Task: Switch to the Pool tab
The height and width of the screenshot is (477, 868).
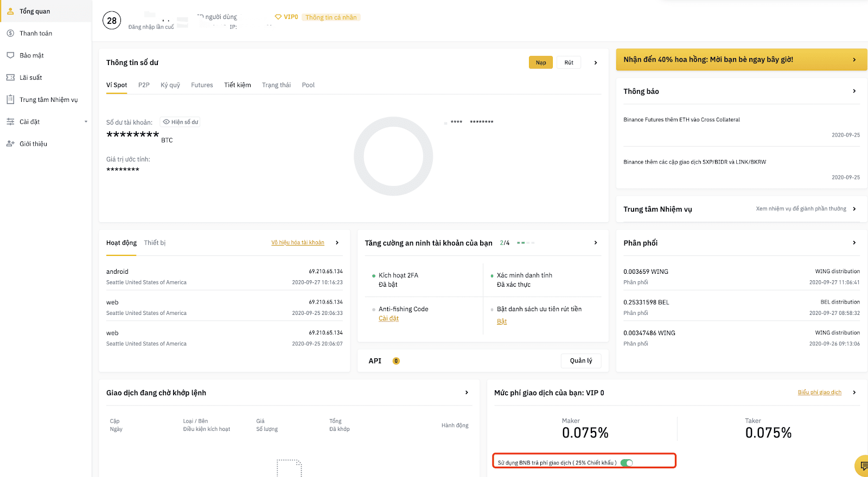Action: point(308,85)
